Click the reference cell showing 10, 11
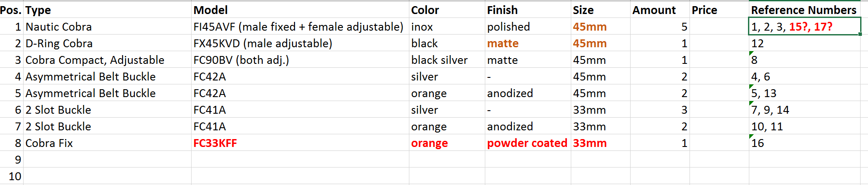This screenshot has width=868, height=185. (804, 126)
